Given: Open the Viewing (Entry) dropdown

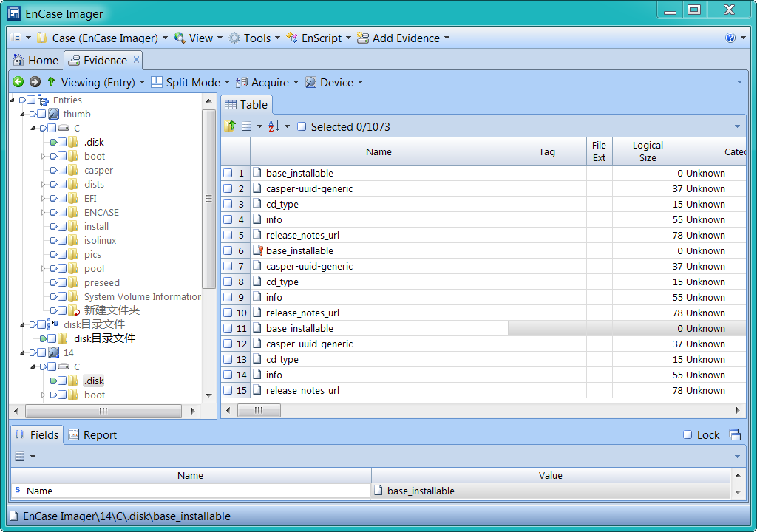Looking at the screenshot, I should pos(142,82).
